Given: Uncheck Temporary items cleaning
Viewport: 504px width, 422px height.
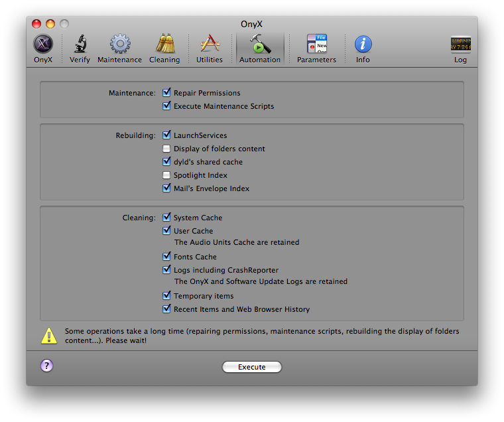Looking at the screenshot, I should point(166,295).
